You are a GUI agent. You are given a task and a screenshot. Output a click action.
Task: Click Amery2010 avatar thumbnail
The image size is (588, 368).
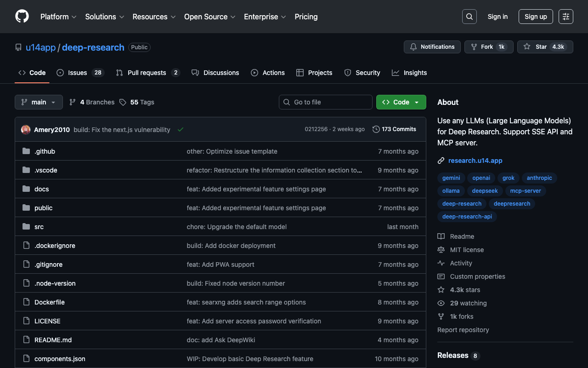pyautogui.click(x=26, y=130)
